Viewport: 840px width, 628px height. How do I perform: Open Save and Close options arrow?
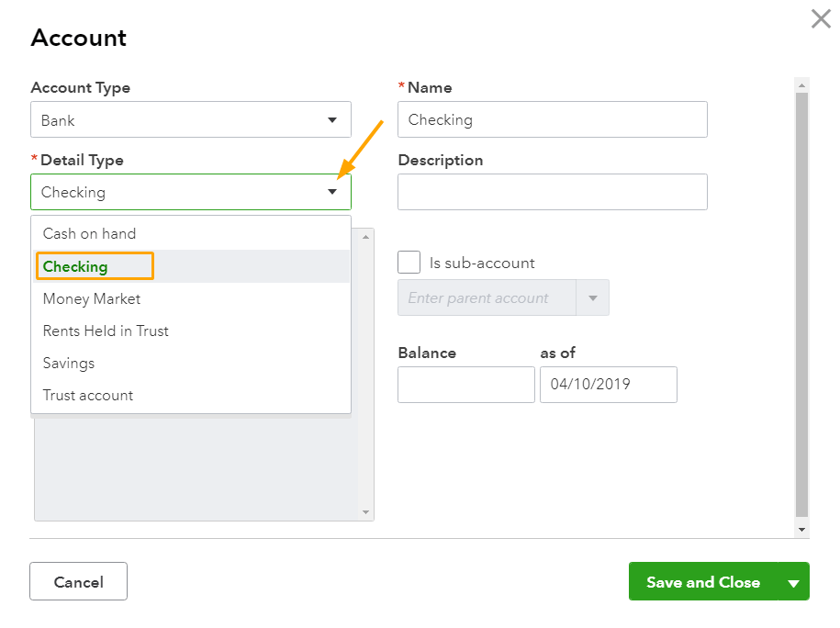coord(793,582)
